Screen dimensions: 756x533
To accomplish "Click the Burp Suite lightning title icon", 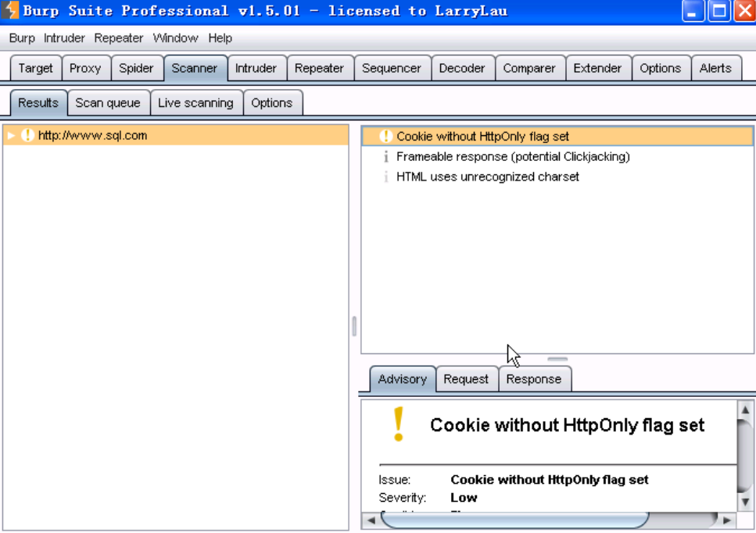I will tap(9, 10).
